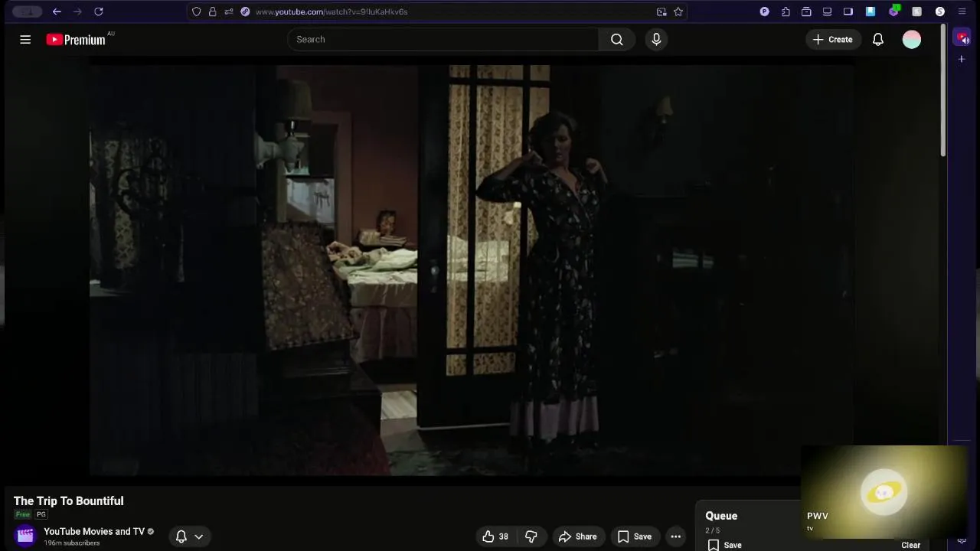This screenshot has width=980, height=551.
Task: Open the sidebar YouTube panel icon
Action: click(x=962, y=37)
